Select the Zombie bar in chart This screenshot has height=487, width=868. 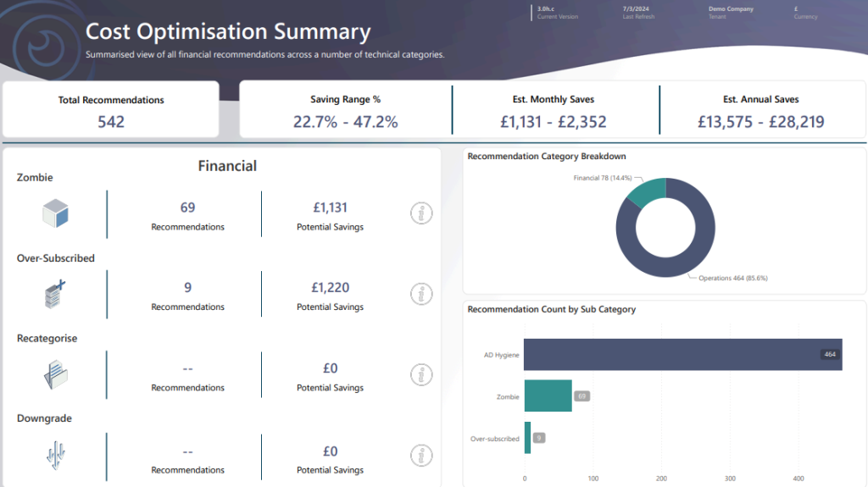point(548,396)
